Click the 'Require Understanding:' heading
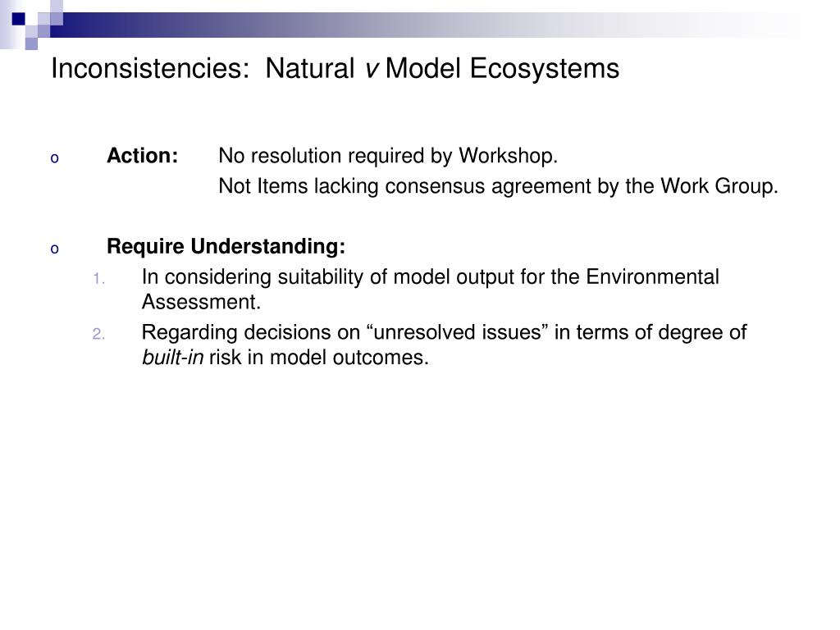The height and width of the screenshot is (630, 840). point(226,247)
